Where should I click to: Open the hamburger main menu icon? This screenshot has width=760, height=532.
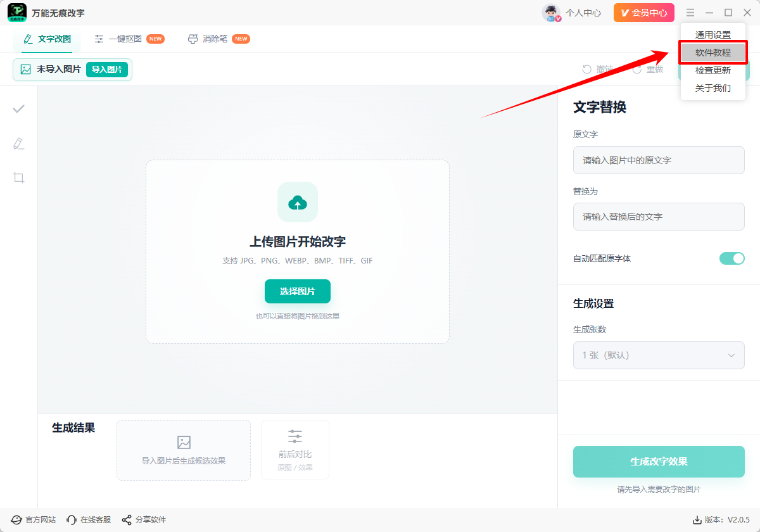pyautogui.click(x=690, y=13)
